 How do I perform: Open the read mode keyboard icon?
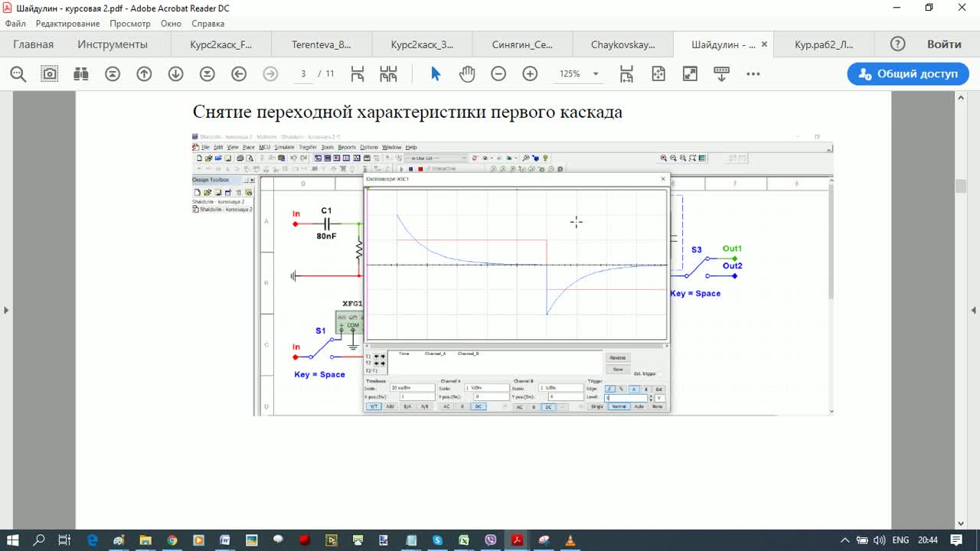(721, 74)
